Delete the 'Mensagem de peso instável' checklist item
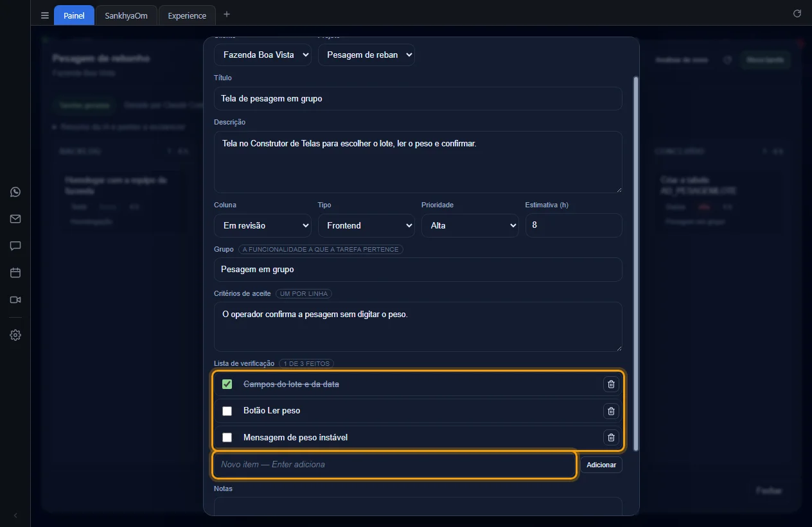Screen dimensions: 812x527 pyautogui.click(x=611, y=438)
